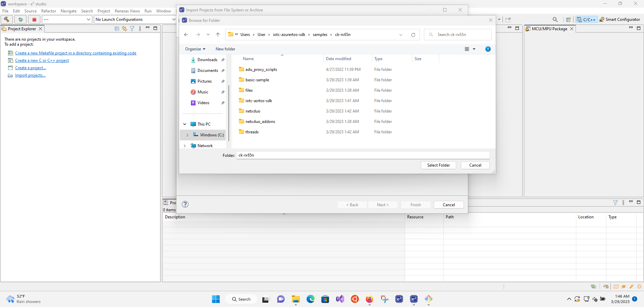Open the address bar history dropdown

401,35
